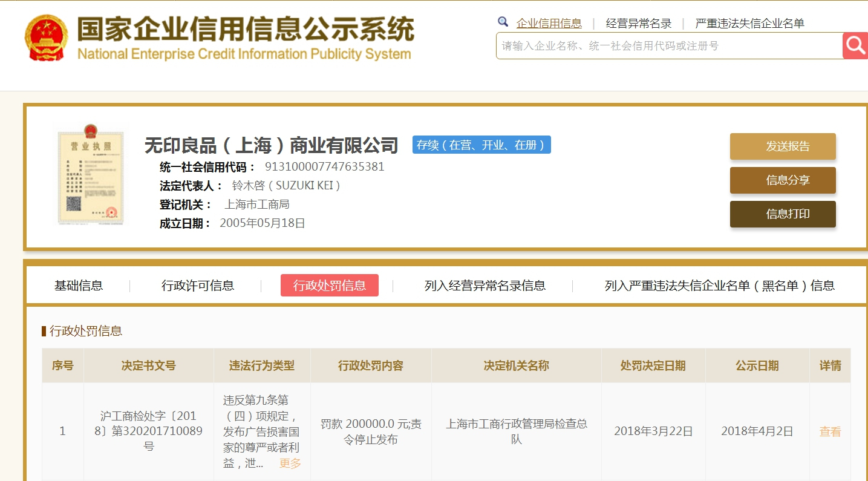Click the penalty cell 罚款 200000.0 元
This screenshot has width=868, height=481.
click(371, 432)
